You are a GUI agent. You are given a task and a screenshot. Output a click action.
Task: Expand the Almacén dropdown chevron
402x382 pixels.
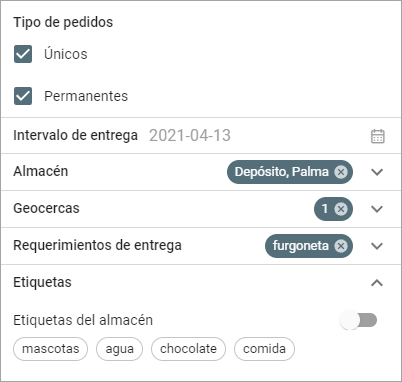coord(377,172)
